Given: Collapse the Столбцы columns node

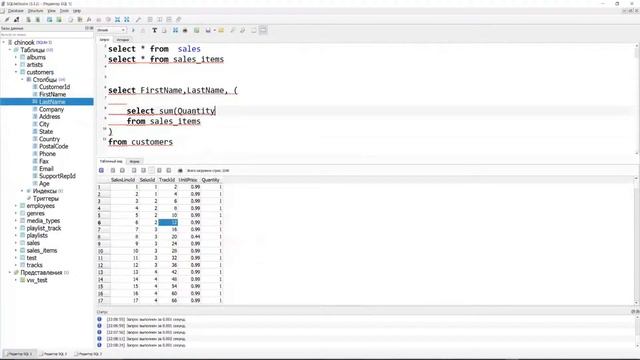Looking at the screenshot, I should (22, 80).
